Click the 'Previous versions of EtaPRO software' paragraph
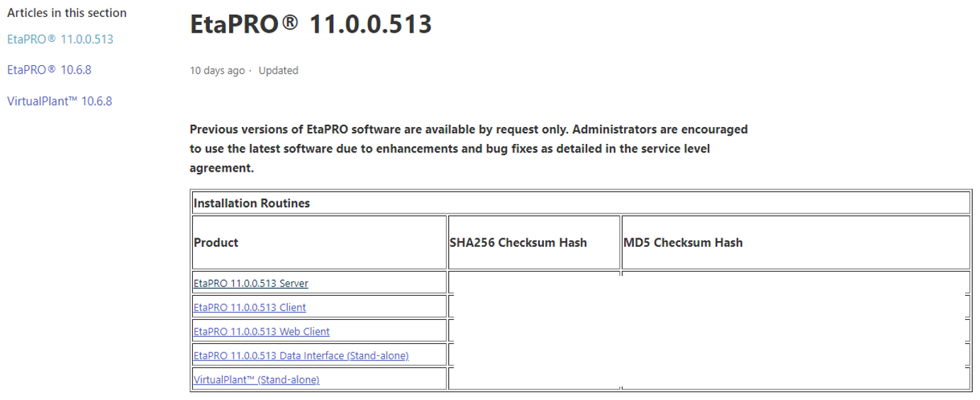 pyautogui.click(x=469, y=149)
